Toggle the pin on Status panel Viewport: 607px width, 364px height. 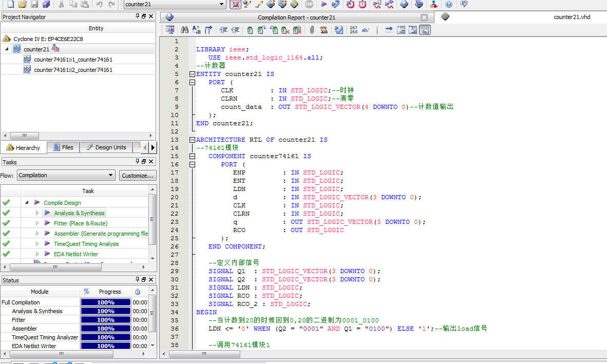coord(137,280)
